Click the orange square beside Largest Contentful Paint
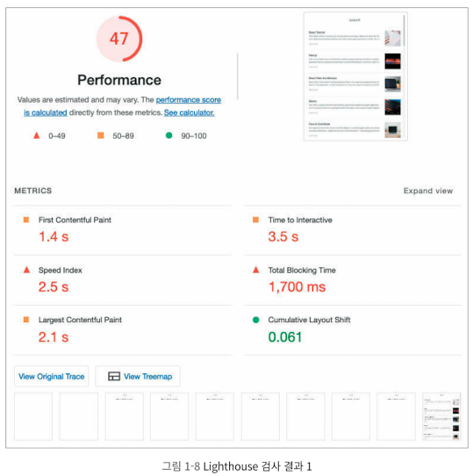The height and width of the screenshot is (476, 473). pyautogui.click(x=26, y=320)
